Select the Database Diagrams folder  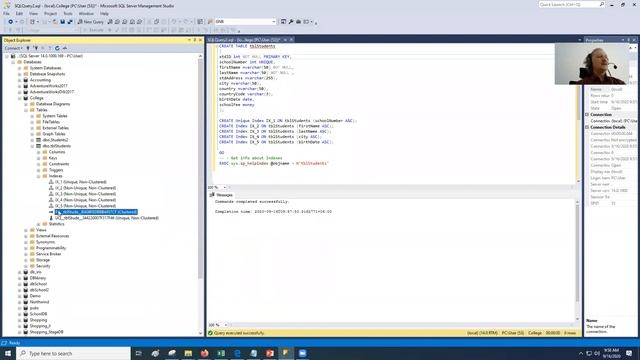click(53, 104)
